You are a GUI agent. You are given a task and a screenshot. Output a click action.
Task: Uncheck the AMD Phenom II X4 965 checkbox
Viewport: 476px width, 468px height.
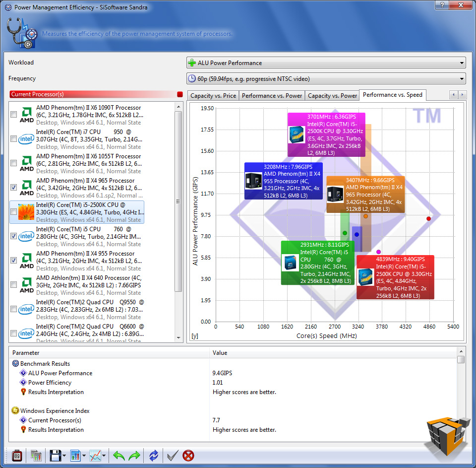tap(14, 188)
